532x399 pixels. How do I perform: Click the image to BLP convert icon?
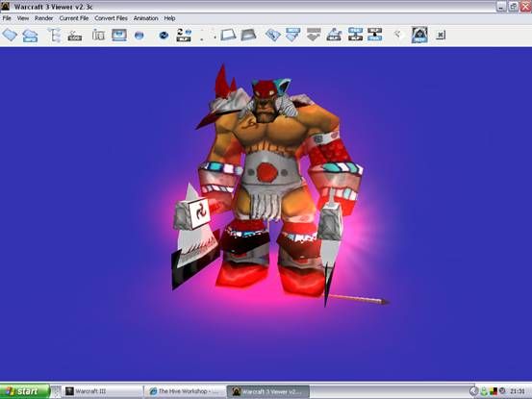[x=334, y=35]
